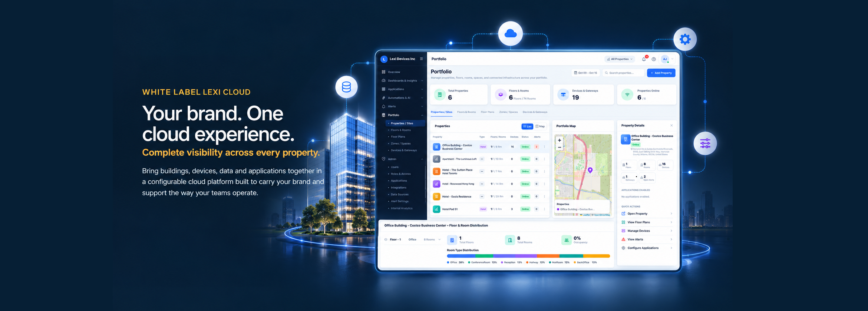
Task: Open row options for Hotel - Oasis Residence
Action: pyautogui.click(x=544, y=196)
